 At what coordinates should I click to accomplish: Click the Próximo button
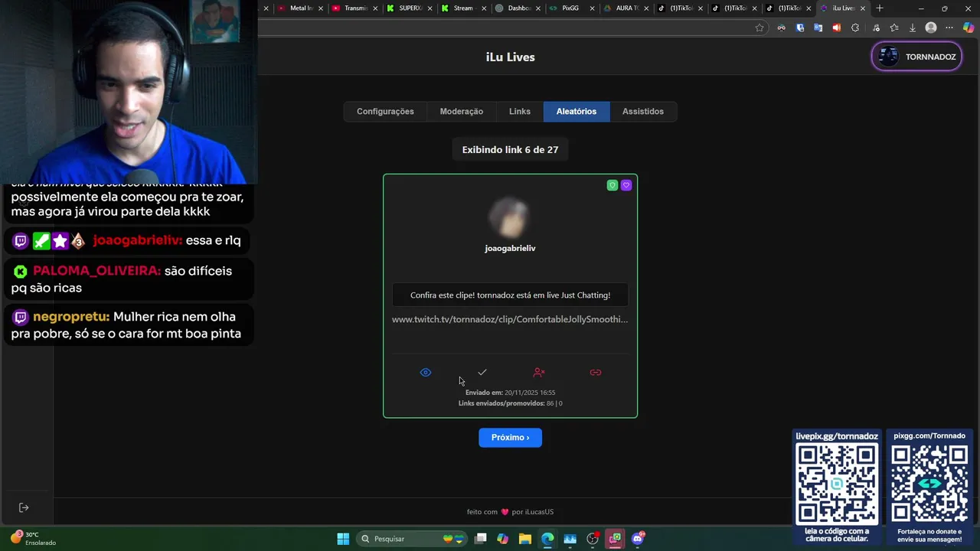511,438
